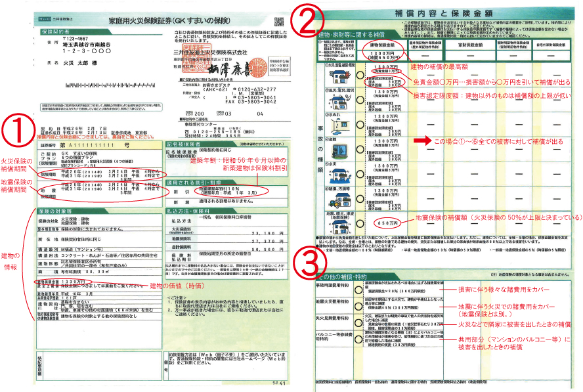Click the contract date 平成26年 2月 7日
Viewport: 583px width, 392px height.
coord(85,128)
